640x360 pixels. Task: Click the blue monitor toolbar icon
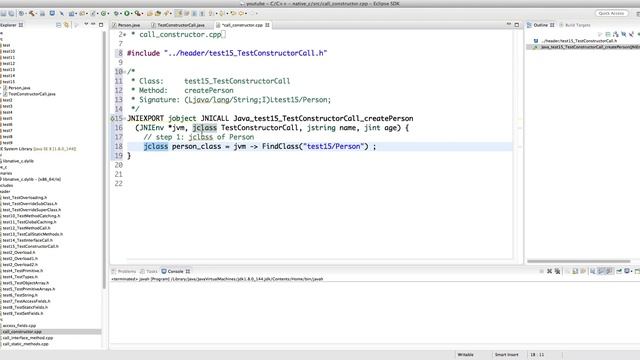[x=52, y=13]
